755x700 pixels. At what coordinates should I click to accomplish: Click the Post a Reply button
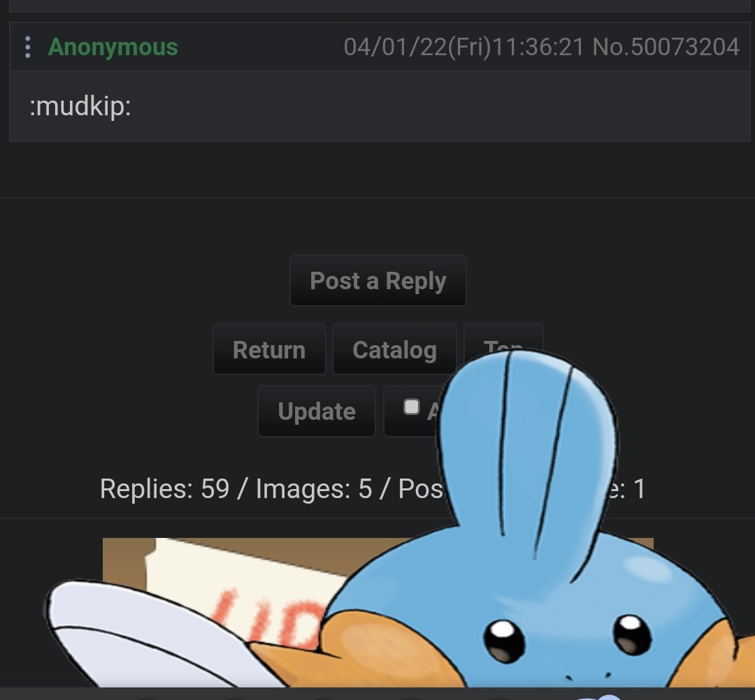pyautogui.click(x=378, y=280)
